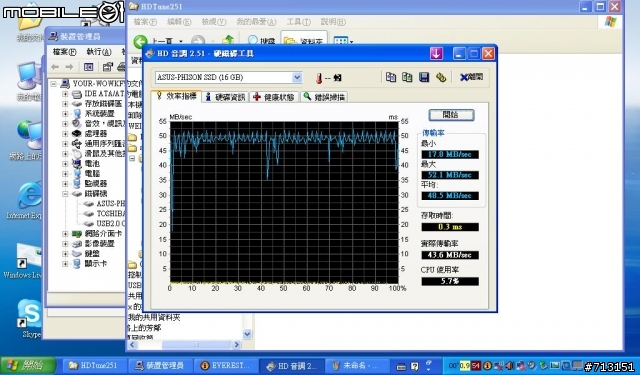
Task: Open the Skype desktop shortcut
Action: [29, 319]
